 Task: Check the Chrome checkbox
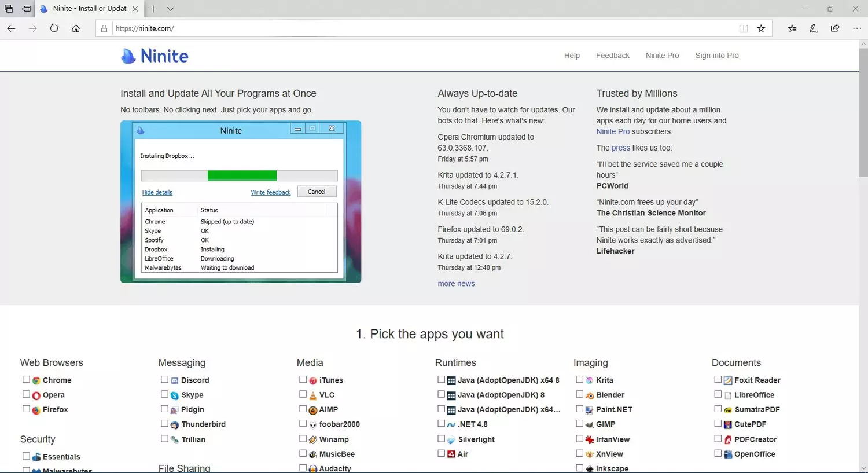26,379
